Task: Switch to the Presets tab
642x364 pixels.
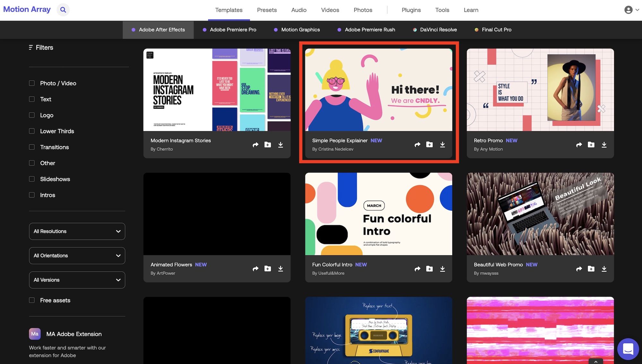Action: [x=267, y=10]
